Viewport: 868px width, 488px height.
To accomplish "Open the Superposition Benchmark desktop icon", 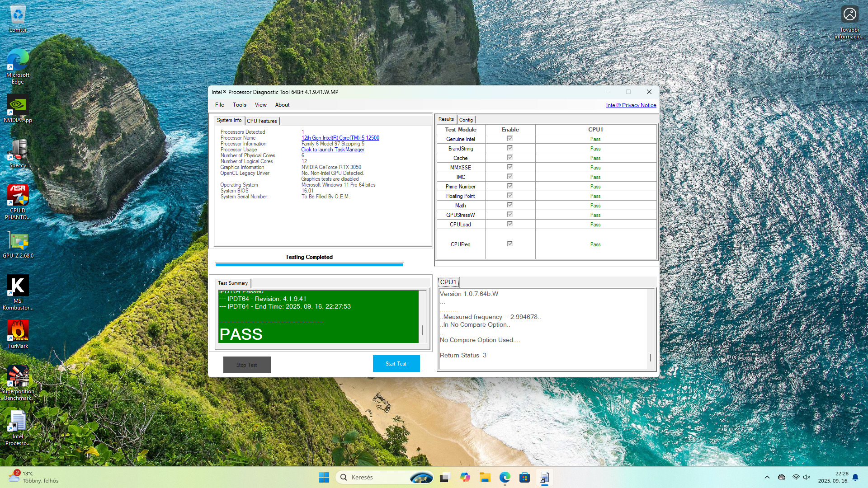I will 18,377.
